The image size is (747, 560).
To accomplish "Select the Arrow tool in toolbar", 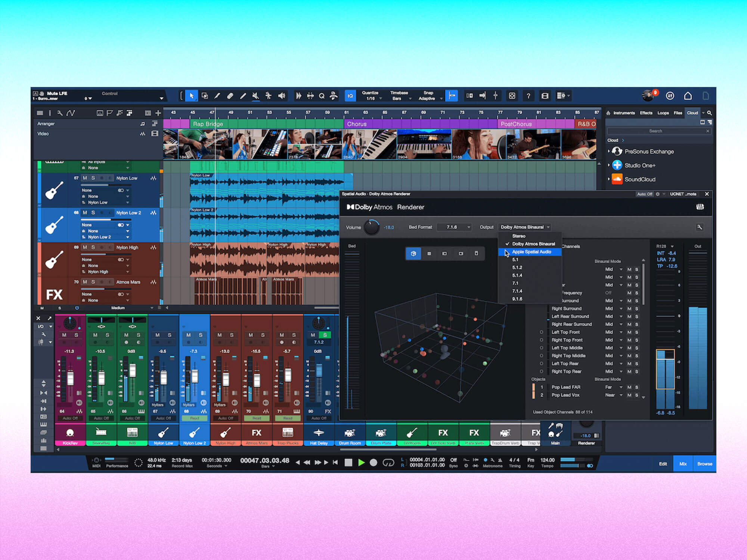I will click(x=191, y=96).
